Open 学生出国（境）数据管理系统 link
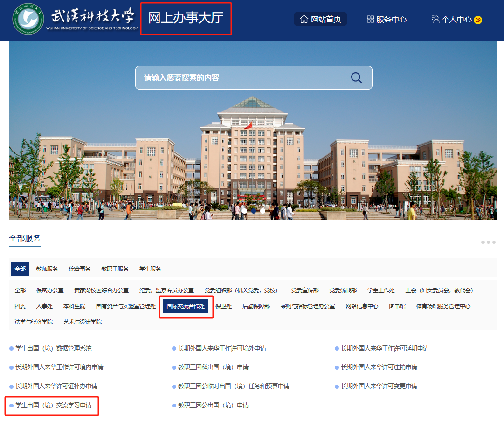The width and height of the screenshot is (504, 421). pyautogui.click(x=53, y=348)
